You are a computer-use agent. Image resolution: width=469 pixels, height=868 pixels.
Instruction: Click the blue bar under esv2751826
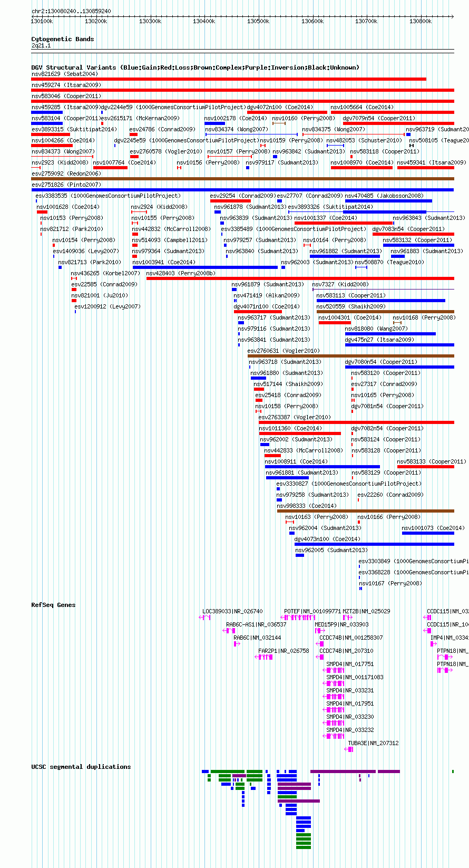pyautogui.click(x=243, y=190)
